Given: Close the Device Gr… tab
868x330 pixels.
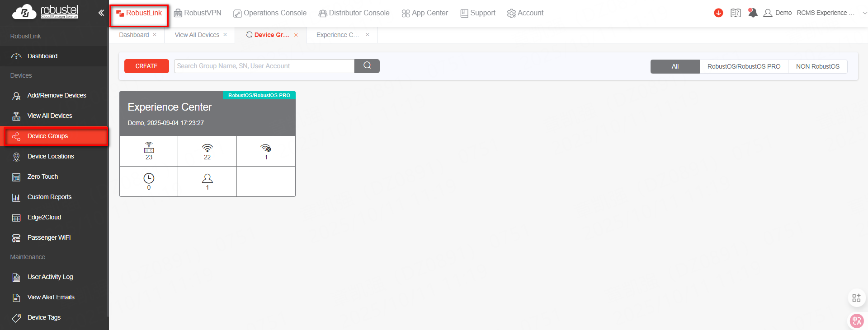Looking at the screenshot, I should click(296, 35).
